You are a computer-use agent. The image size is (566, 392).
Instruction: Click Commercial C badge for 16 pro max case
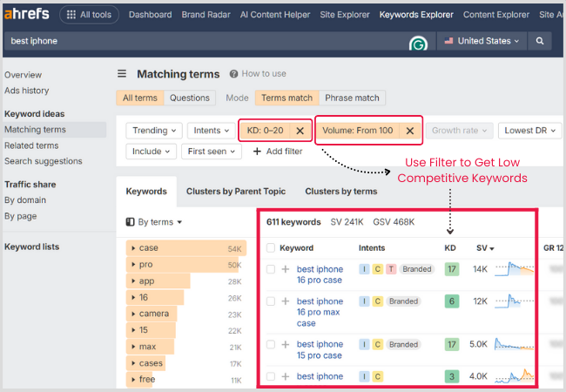[377, 301]
